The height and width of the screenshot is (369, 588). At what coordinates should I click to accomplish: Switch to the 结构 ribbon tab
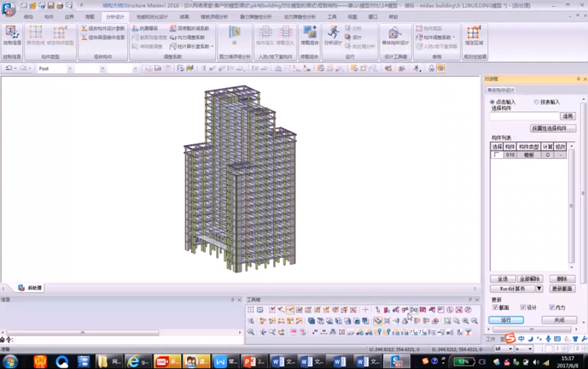point(28,17)
